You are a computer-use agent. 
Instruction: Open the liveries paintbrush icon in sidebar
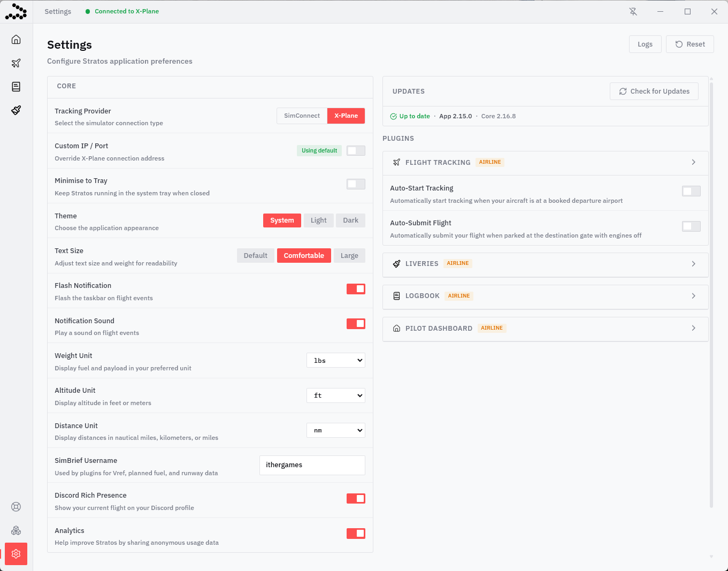tap(16, 110)
